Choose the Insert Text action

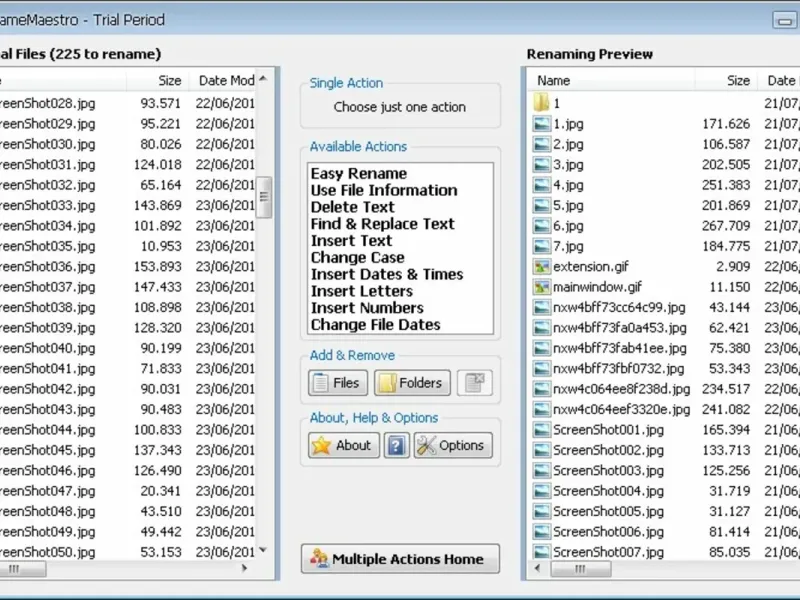tap(352, 241)
